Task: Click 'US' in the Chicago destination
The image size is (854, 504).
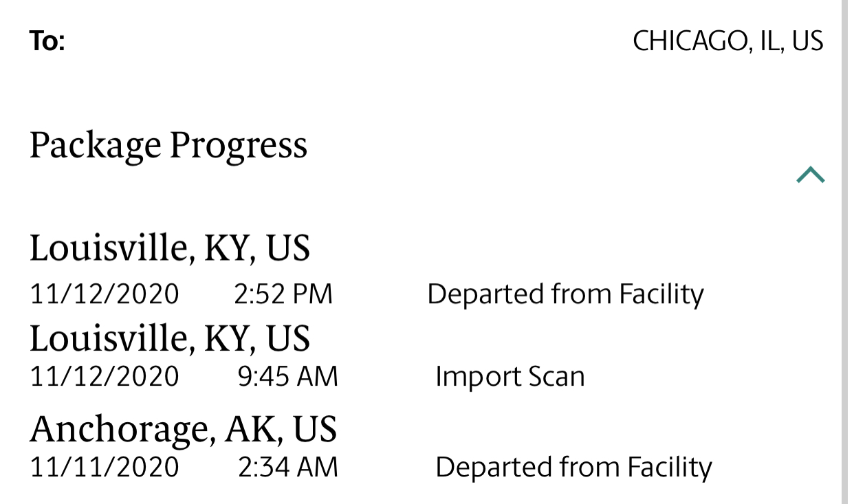Action: pos(808,41)
